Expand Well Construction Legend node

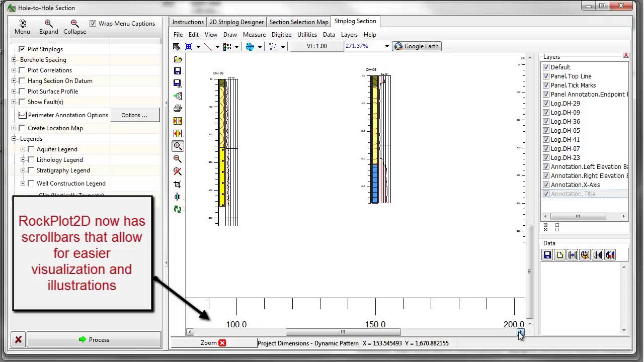tap(23, 184)
